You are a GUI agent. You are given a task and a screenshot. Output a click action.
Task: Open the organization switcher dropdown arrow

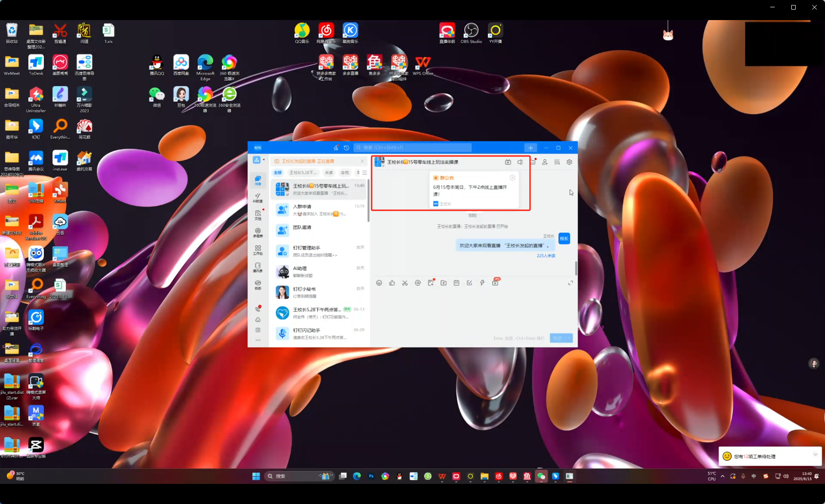(264, 160)
